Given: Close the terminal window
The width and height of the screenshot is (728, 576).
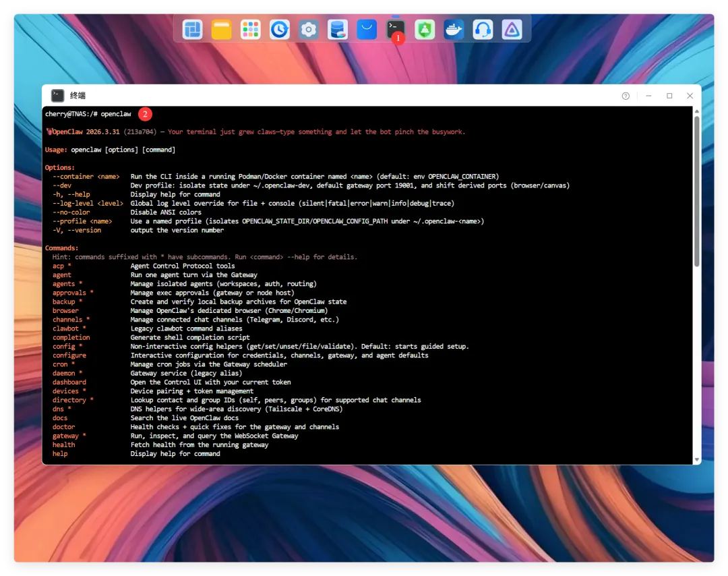Looking at the screenshot, I should 690,96.
